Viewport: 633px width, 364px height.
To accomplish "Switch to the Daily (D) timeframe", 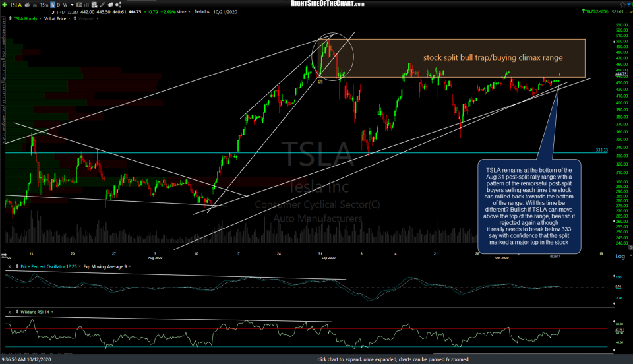I will tap(59, 5).
